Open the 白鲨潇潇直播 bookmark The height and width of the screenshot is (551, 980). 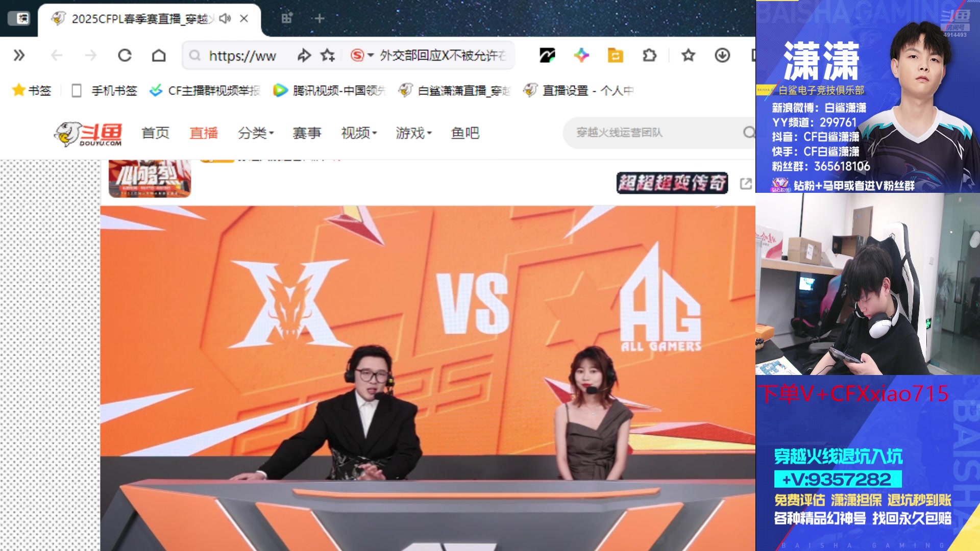455,90
